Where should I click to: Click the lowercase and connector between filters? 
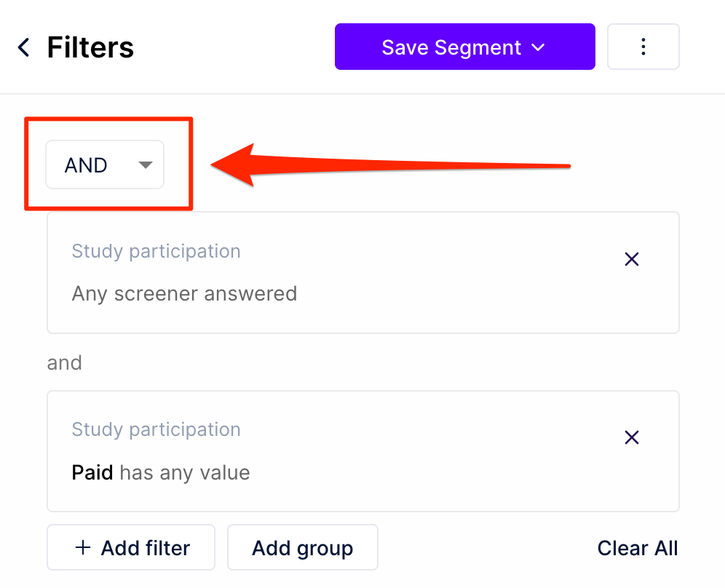coord(64,363)
